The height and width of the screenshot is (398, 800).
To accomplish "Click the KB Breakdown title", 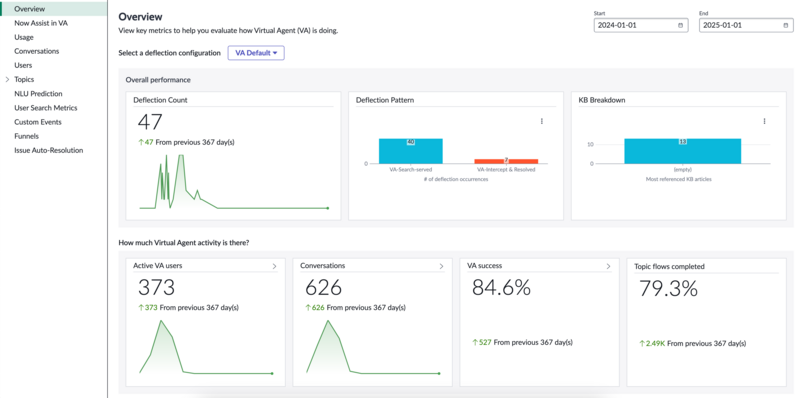I will [x=602, y=100].
